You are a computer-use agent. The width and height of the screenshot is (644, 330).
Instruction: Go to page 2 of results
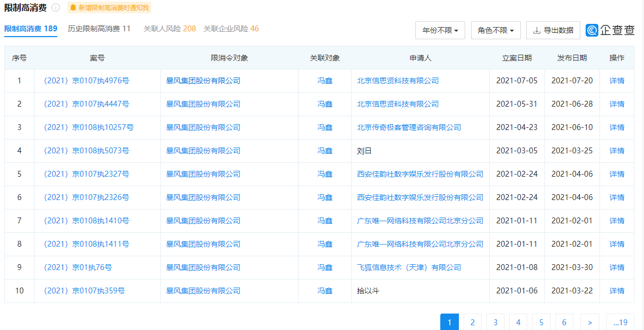pyautogui.click(x=472, y=322)
